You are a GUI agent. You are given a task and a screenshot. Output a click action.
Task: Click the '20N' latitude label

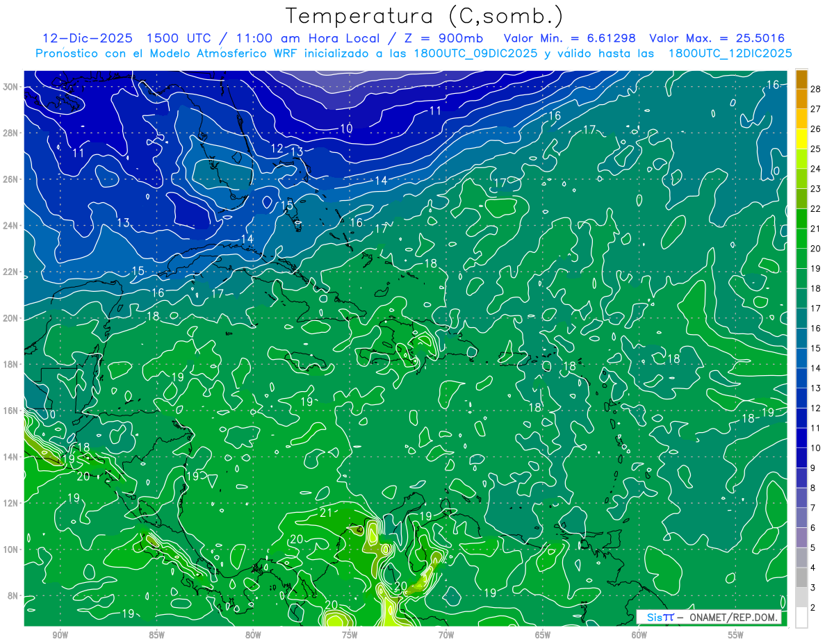[10, 318]
